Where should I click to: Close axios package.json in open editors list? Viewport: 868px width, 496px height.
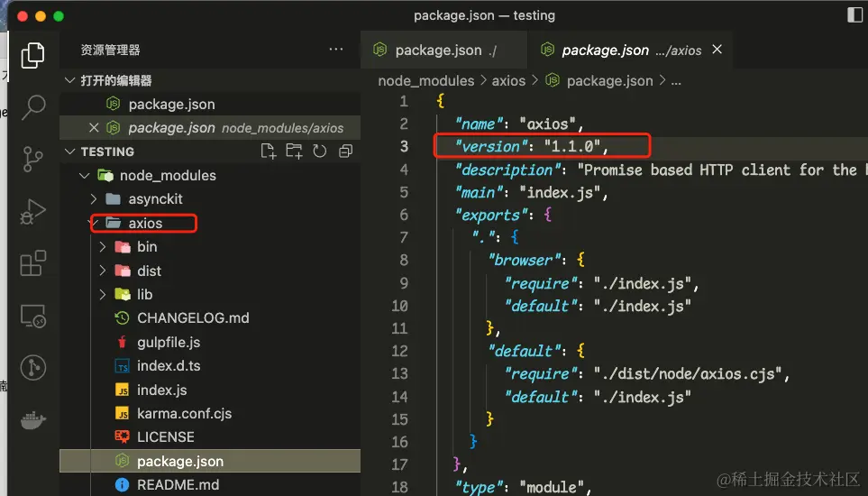tap(94, 128)
